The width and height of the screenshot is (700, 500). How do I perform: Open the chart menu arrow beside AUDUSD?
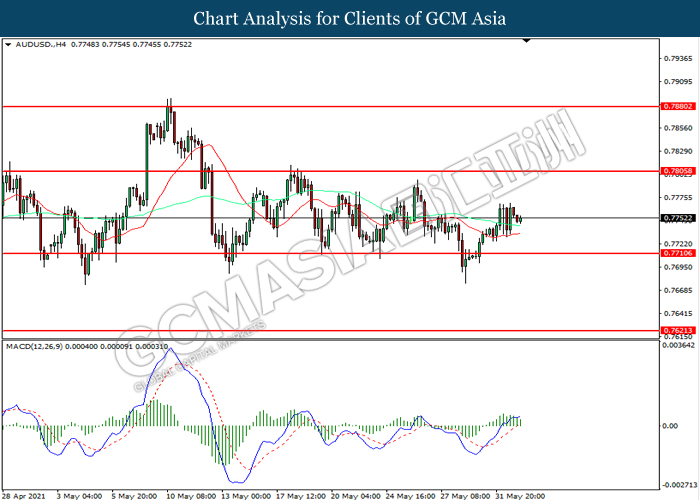point(8,45)
